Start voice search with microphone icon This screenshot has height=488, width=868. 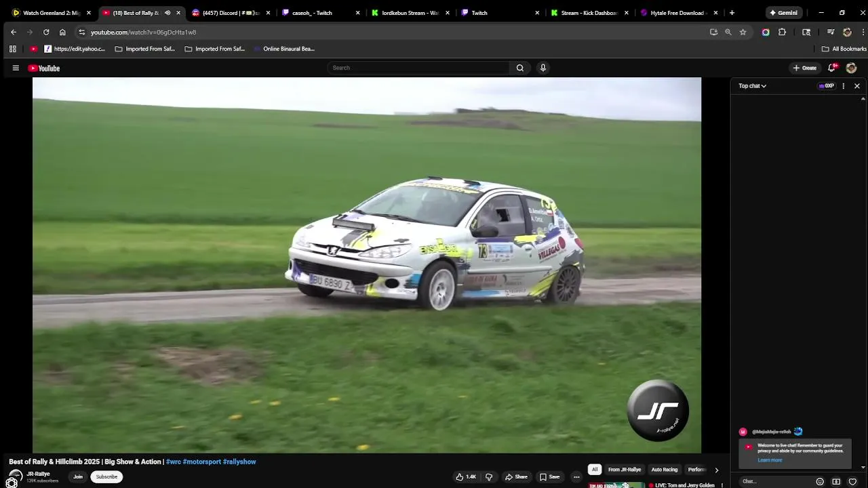(x=542, y=68)
